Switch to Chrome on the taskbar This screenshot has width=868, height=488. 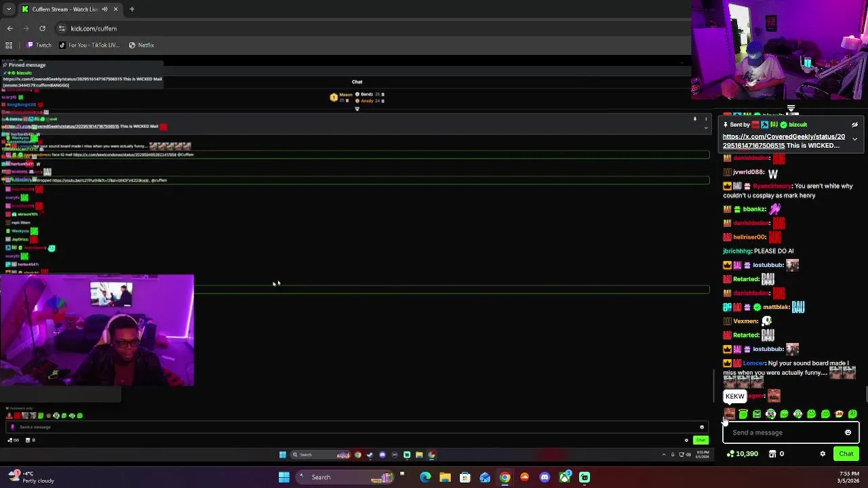coord(505,477)
